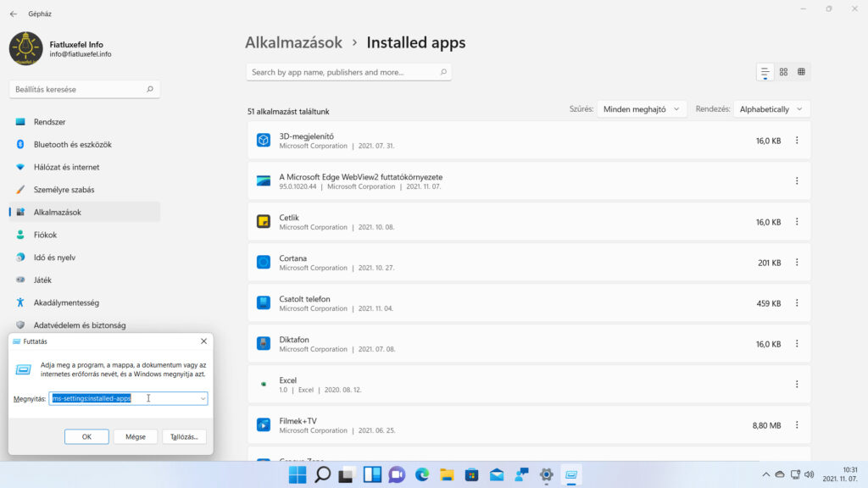Click the Csatolt telefon app icon
Viewport: 868px width, 488px height.
(x=264, y=302)
